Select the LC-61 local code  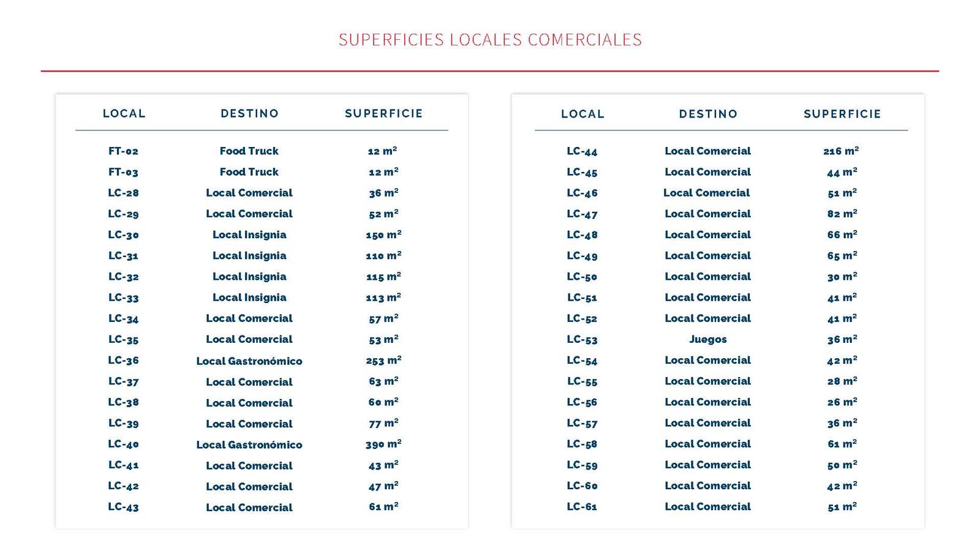(582, 507)
